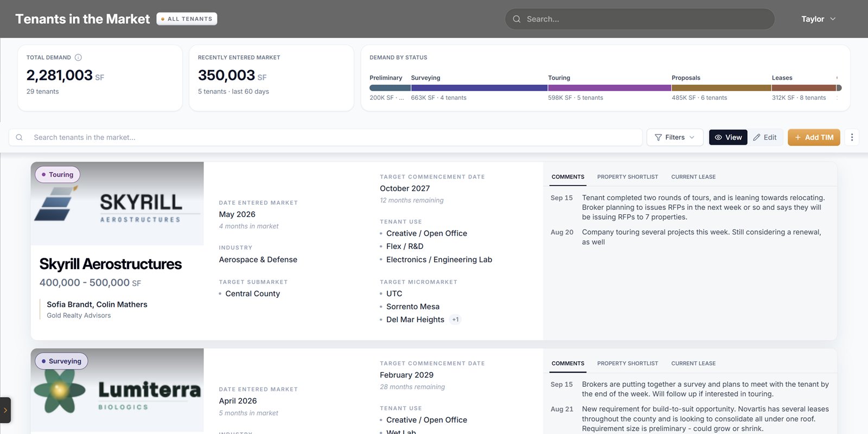Image resolution: width=868 pixels, height=434 pixels.
Task: Click the Touring status badge on Skyrill
Action: click(x=58, y=175)
